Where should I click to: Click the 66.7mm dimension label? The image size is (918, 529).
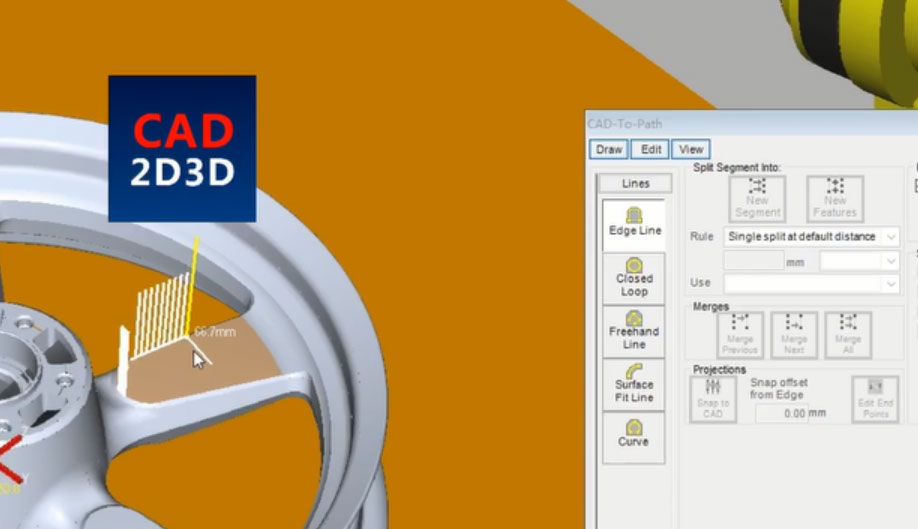tap(215, 332)
